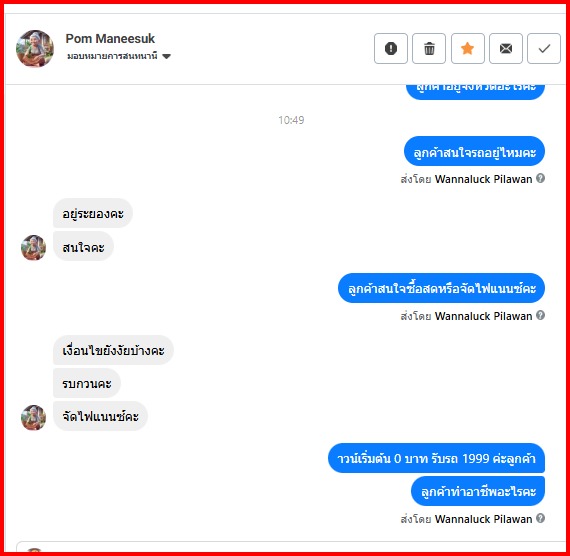Mark conversation as unread with envelope icon
The height and width of the screenshot is (556, 570).
506,48
